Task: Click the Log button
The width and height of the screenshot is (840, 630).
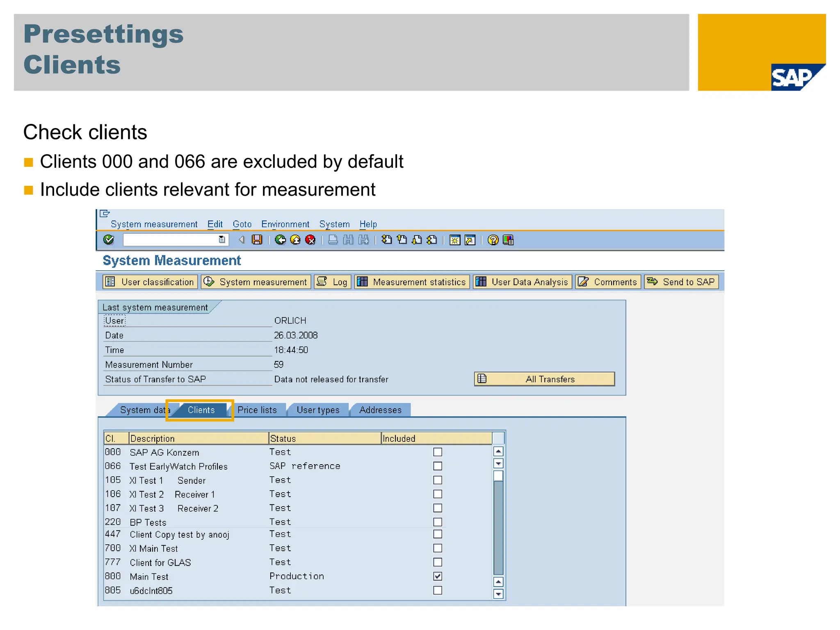Action: click(x=333, y=282)
